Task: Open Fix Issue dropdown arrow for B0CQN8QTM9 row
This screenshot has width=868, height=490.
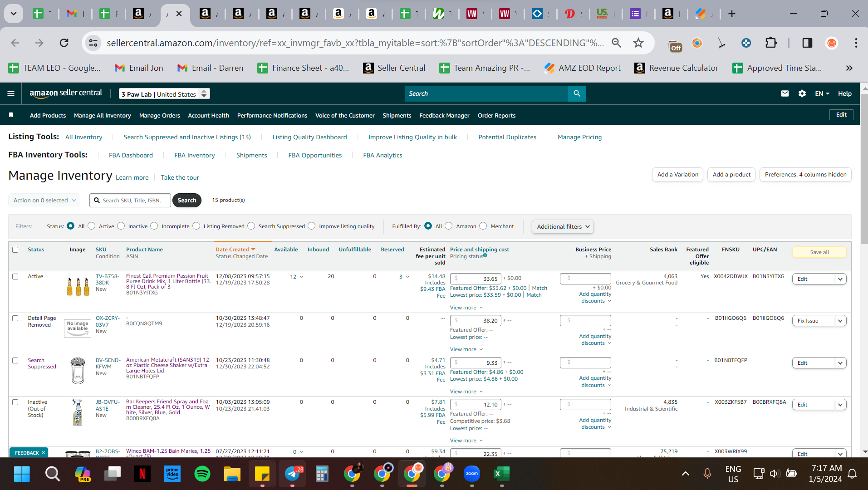Action: pos(840,321)
